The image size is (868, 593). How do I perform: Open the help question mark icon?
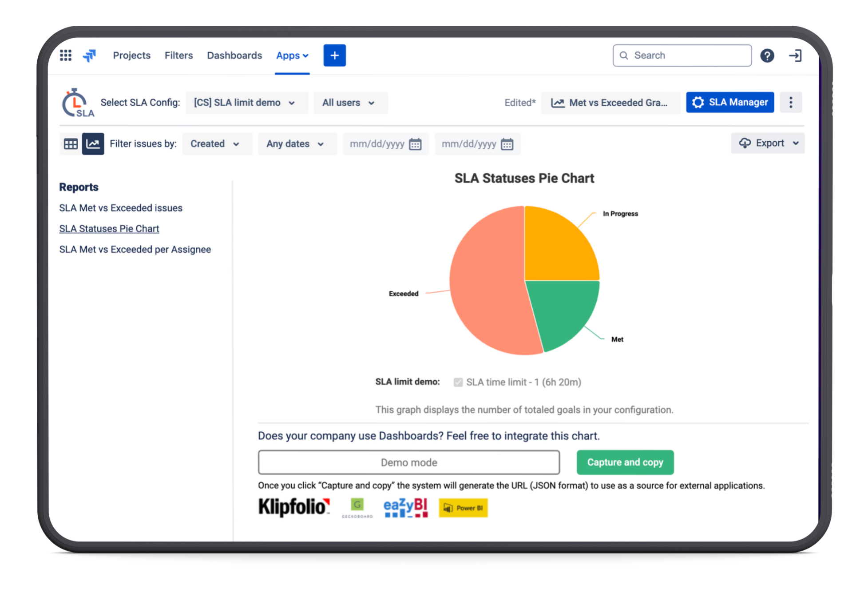pyautogui.click(x=767, y=55)
